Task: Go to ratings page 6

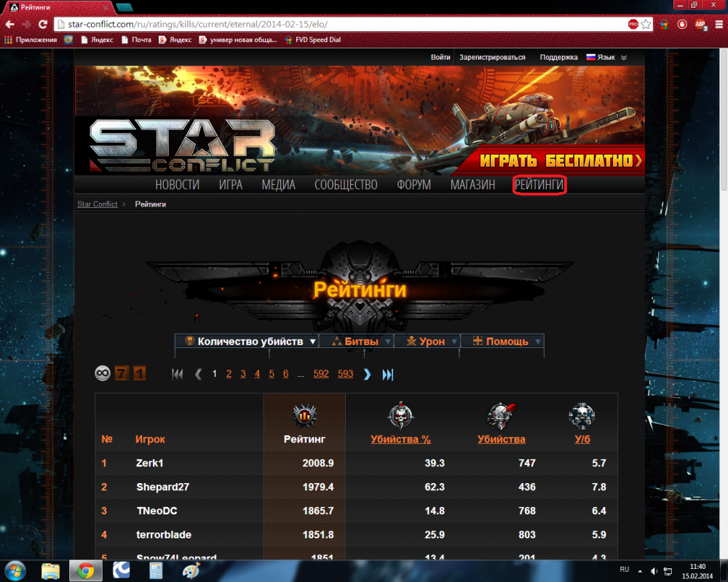Action: coord(285,374)
